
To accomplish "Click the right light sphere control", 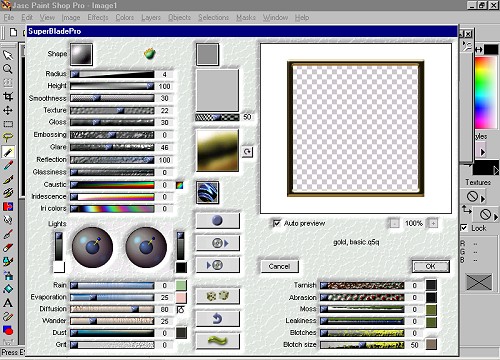I will (146, 247).
